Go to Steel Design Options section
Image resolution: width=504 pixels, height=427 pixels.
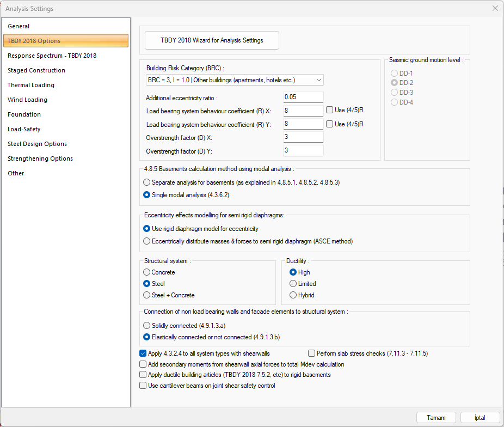[x=38, y=144]
